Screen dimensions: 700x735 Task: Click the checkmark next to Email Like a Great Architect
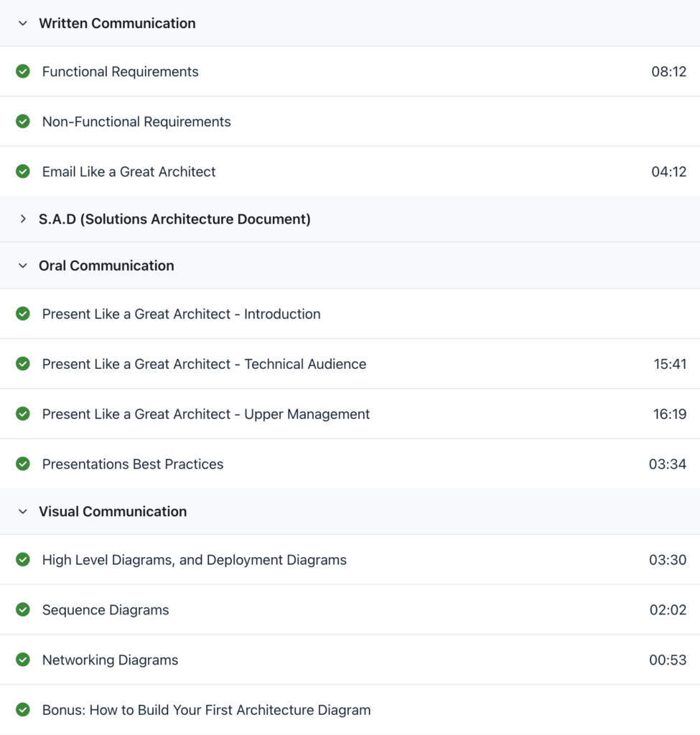22,172
